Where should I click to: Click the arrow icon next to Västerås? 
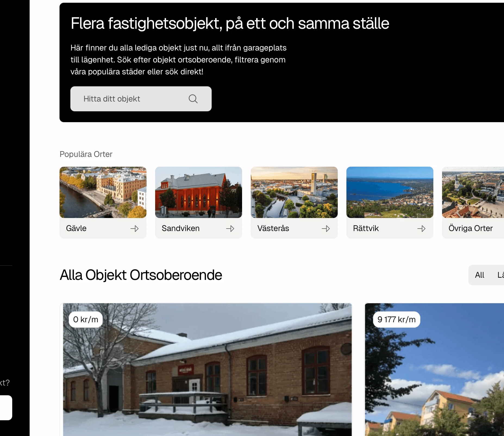pos(326,229)
